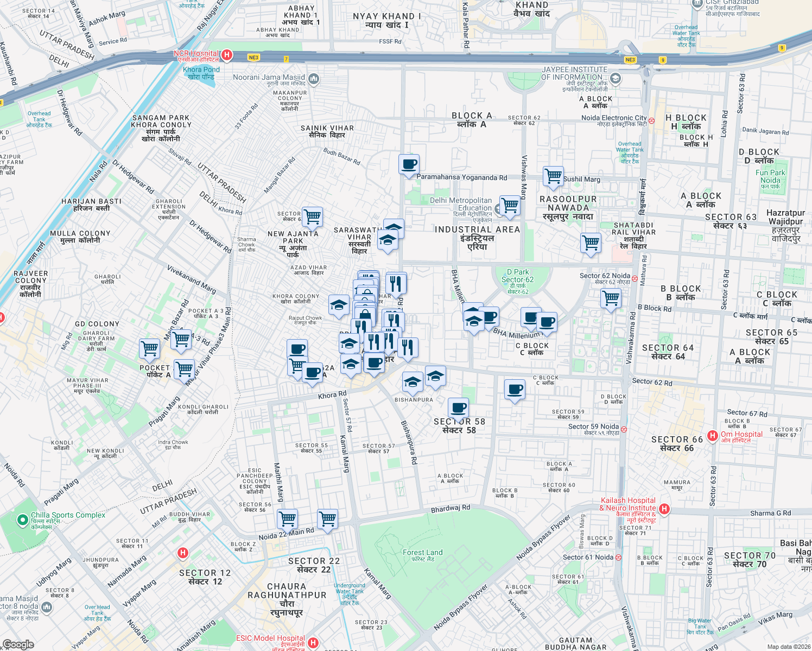
Task: Click the coffee cup icon in Sector 58
Action: click(459, 406)
